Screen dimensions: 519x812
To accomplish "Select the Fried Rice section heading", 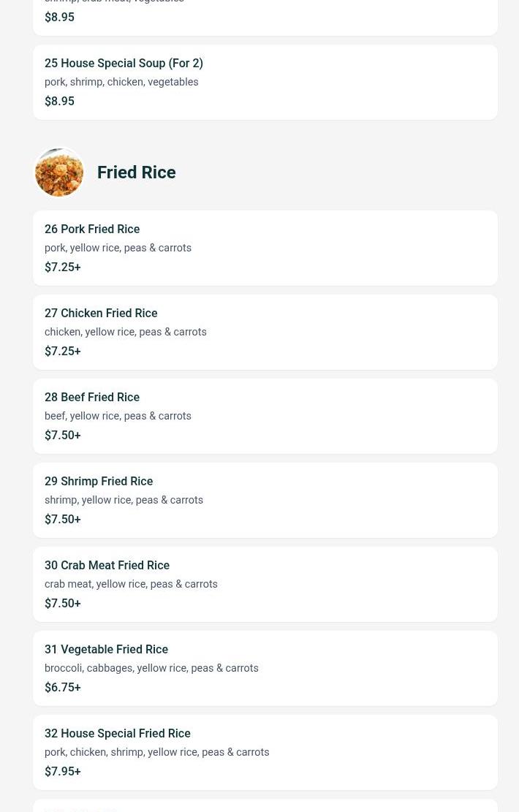I will [136, 172].
